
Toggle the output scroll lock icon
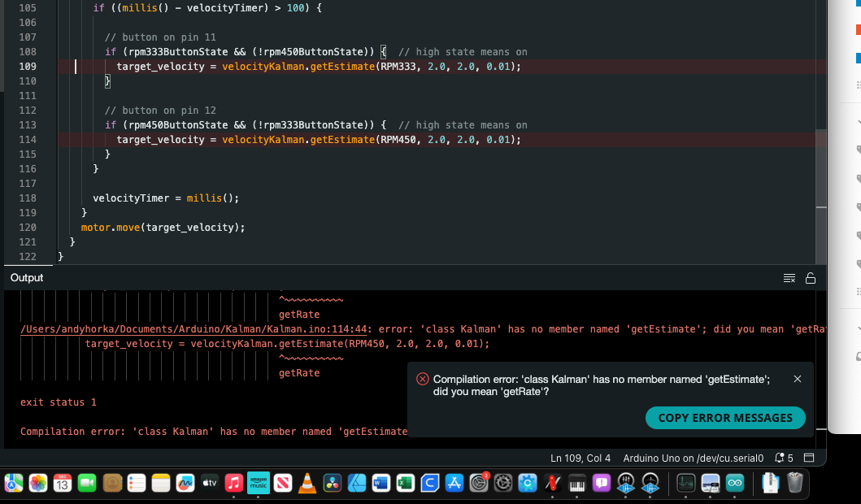click(x=811, y=278)
